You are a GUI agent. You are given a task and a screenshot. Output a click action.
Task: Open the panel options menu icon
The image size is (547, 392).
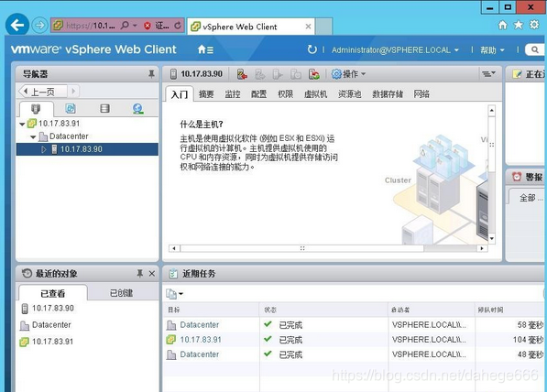click(x=488, y=73)
